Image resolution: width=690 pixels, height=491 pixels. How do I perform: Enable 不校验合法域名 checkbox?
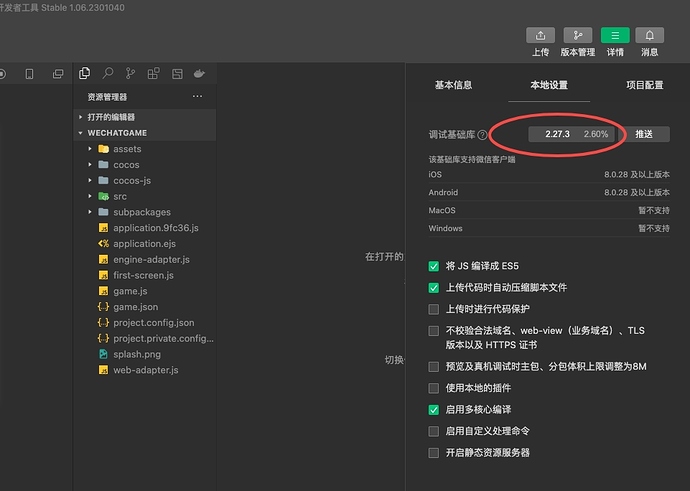pyautogui.click(x=433, y=331)
